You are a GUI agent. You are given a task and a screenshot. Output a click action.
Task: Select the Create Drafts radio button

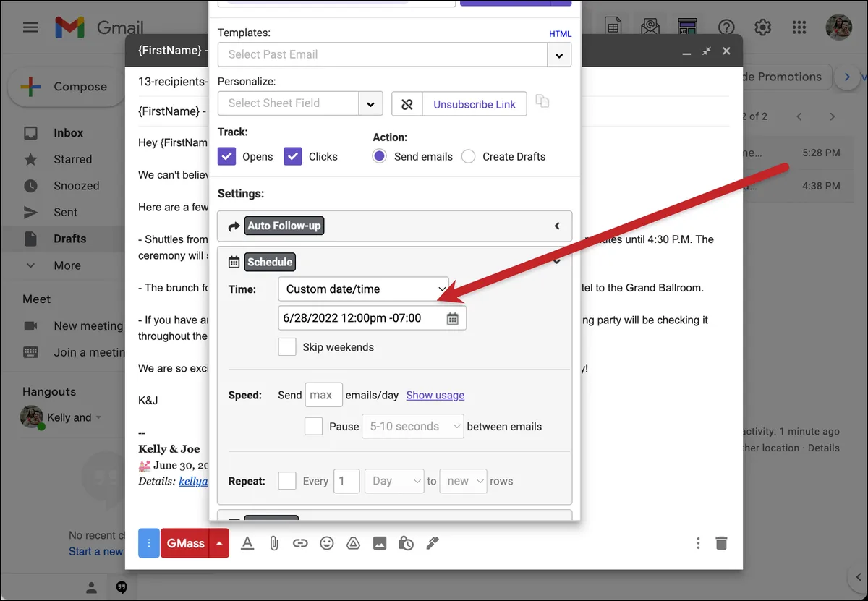[x=469, y=156]
